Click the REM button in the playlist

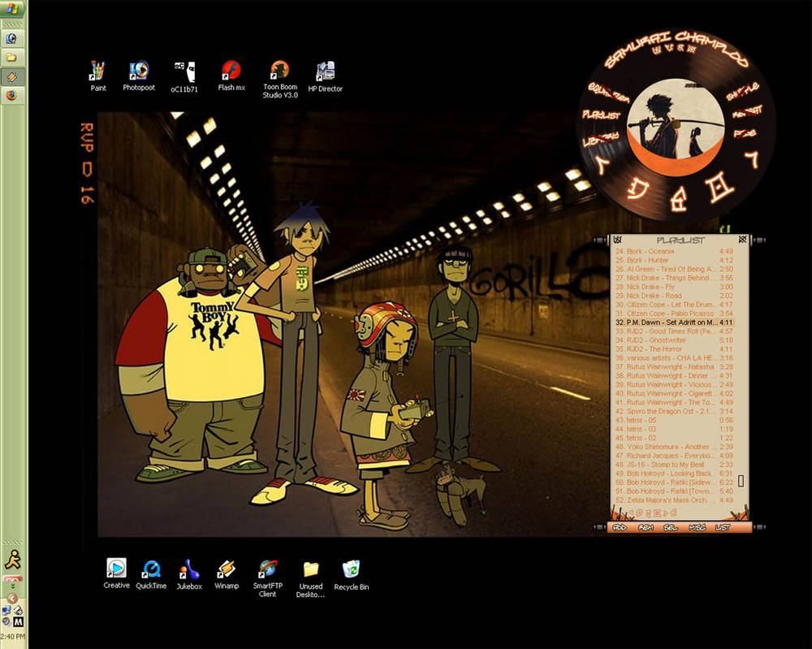[646, 527]
